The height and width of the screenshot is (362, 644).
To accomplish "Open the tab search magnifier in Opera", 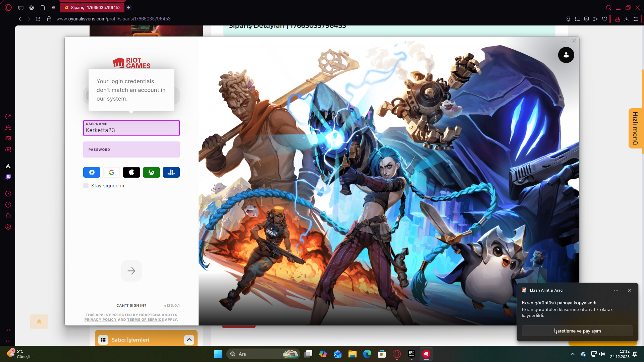I will pos(608,7).
